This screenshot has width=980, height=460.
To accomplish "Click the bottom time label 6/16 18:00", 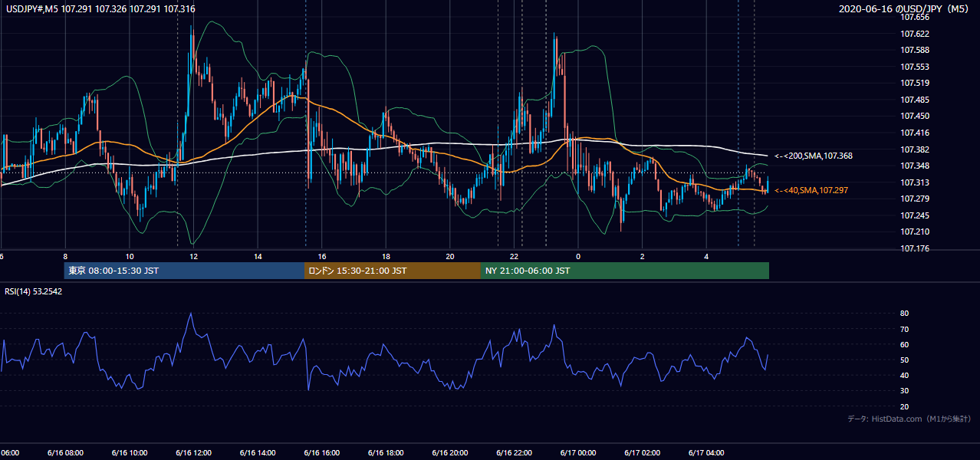I will (386, 453).
